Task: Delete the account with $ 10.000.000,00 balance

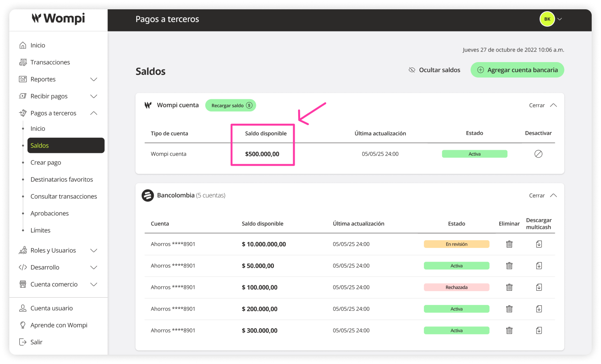Action: [x=509, y=244]
